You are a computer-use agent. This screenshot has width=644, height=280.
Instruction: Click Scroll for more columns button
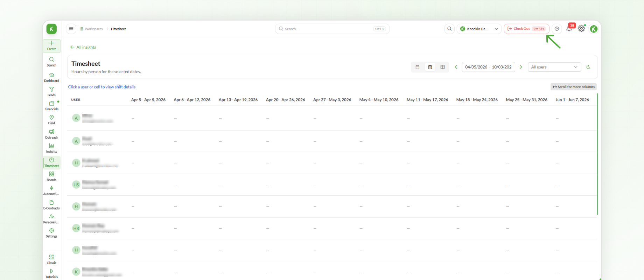tap(574, 87)
